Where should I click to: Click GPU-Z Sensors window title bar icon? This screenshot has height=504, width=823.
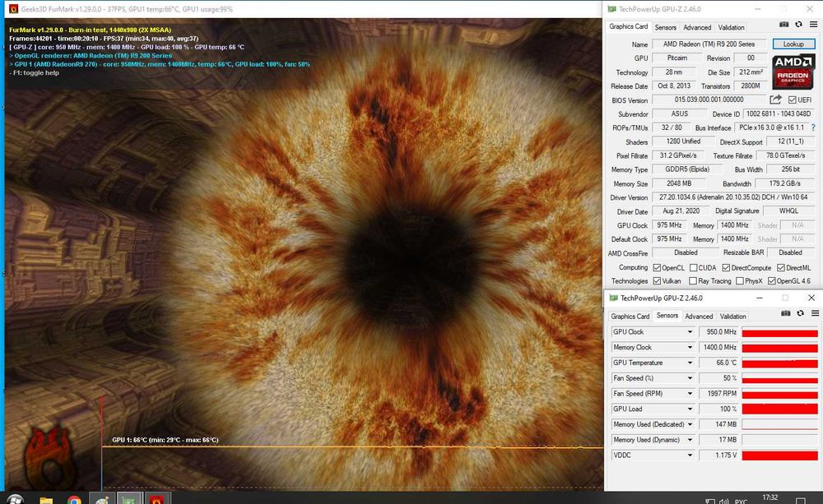coord(614,298)
